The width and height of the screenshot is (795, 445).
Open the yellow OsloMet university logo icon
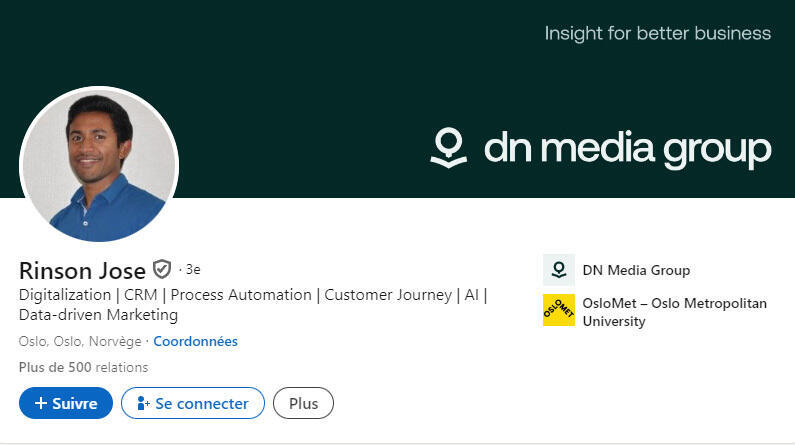(558, 310)
